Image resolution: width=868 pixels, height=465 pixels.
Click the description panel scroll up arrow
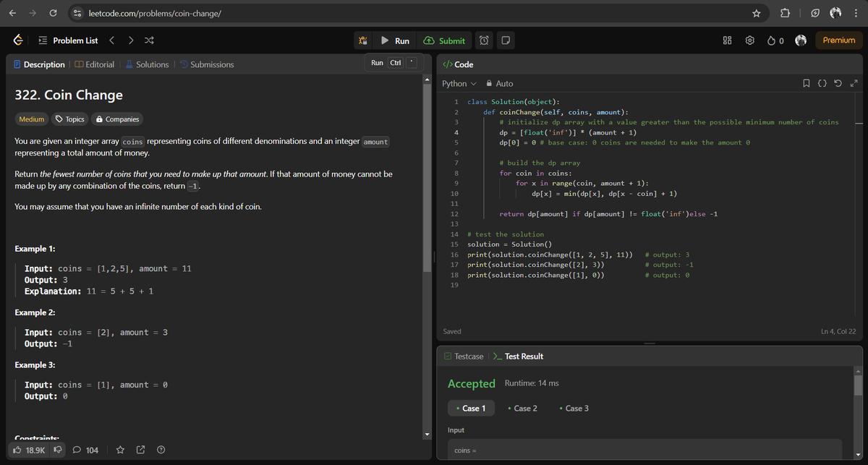click(x=427, y=78)
